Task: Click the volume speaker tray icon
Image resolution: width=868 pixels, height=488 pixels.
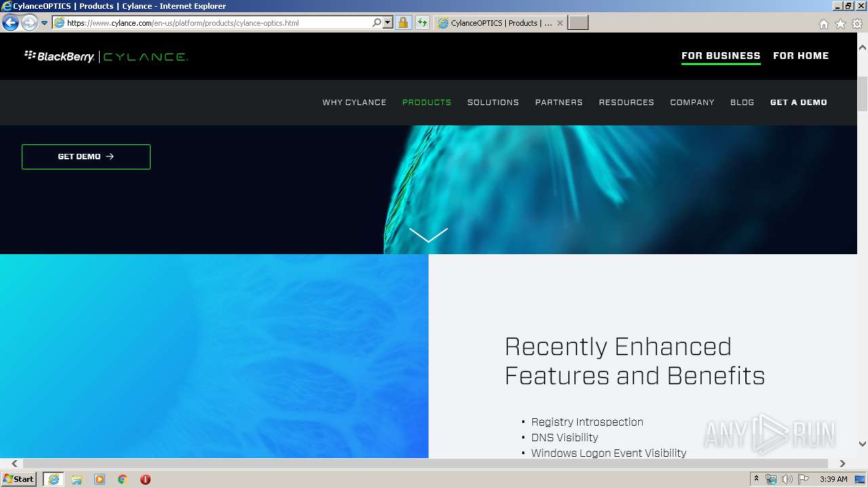Action: point(787,479)
